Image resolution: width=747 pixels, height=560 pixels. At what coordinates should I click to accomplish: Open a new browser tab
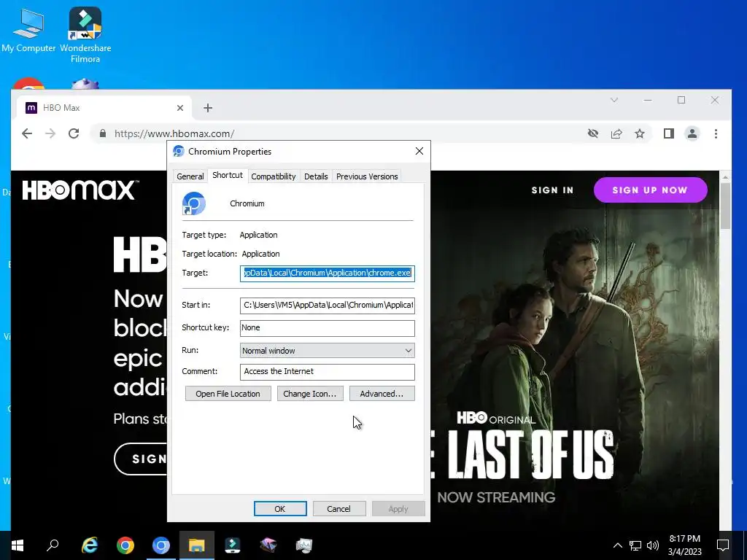[x=208, y=108]
